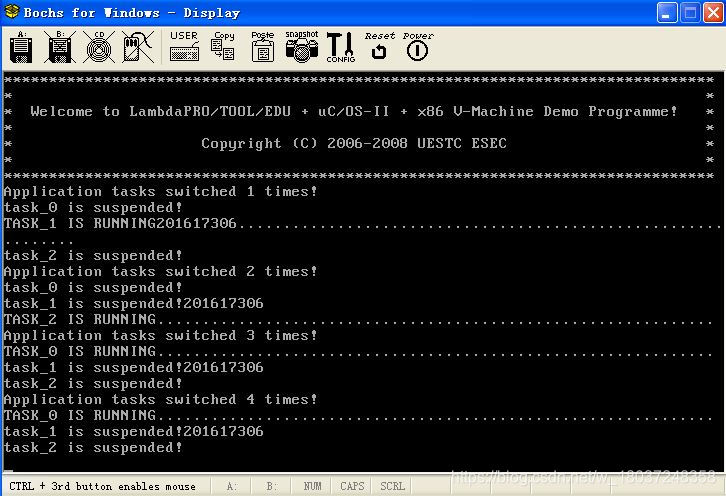Click 'Application tasks switched 2 times!' line
The width and height of the screenshot is (726, 496).
160,271
